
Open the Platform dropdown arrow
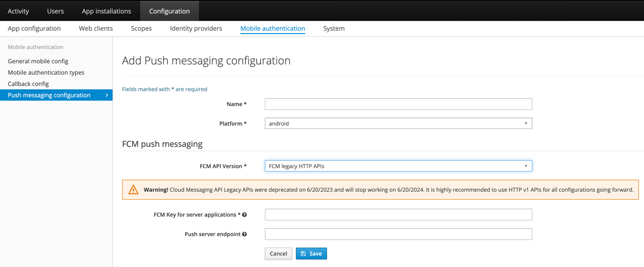(526, 123)
